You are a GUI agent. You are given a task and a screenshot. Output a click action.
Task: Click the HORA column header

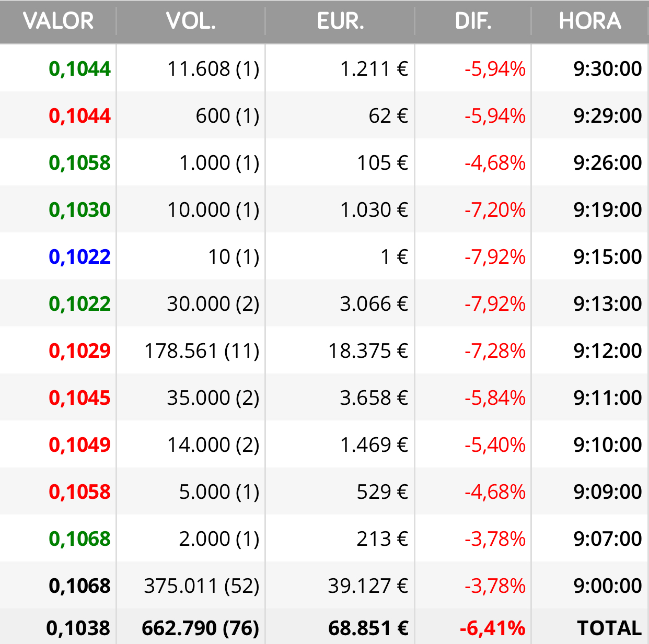[590, 21]
